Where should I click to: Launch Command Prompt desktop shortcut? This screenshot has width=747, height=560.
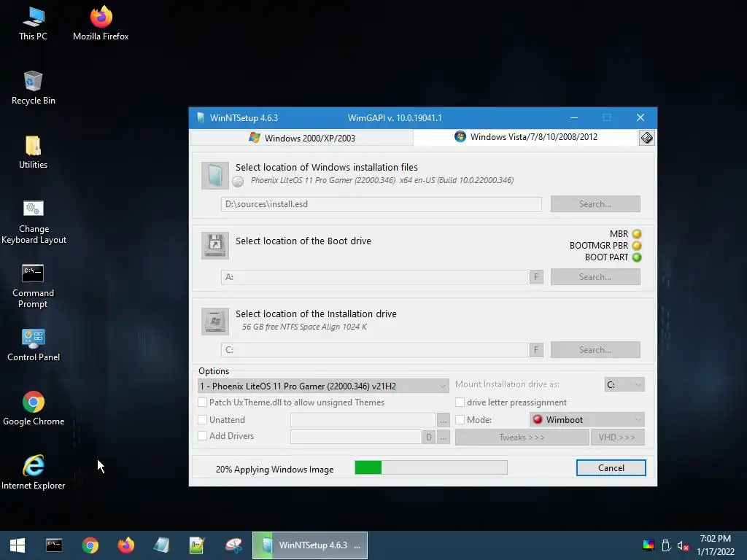coord(34,287)
